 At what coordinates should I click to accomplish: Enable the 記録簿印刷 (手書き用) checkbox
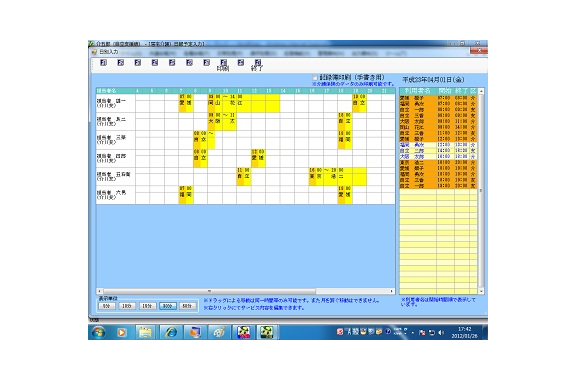click(x=315, y=78)
